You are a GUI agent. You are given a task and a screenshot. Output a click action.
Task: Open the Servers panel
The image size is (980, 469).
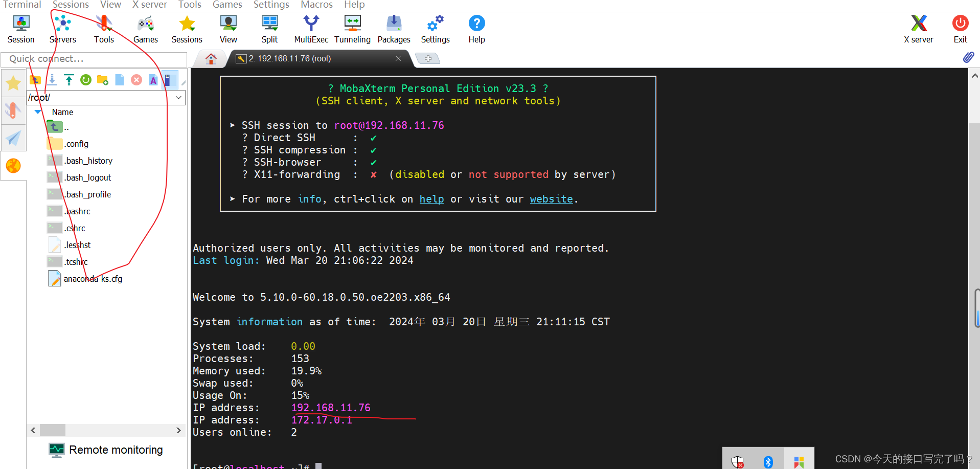coord(62,28)
